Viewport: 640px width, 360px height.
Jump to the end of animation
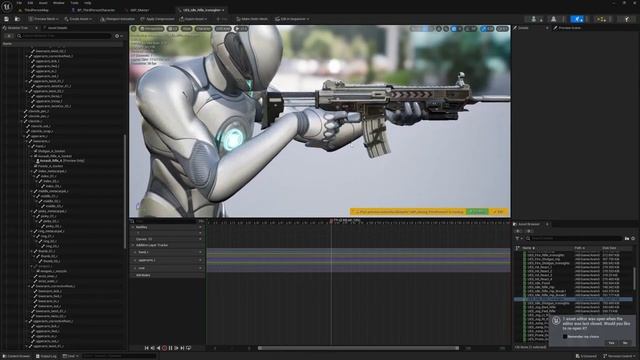(182, 348)
